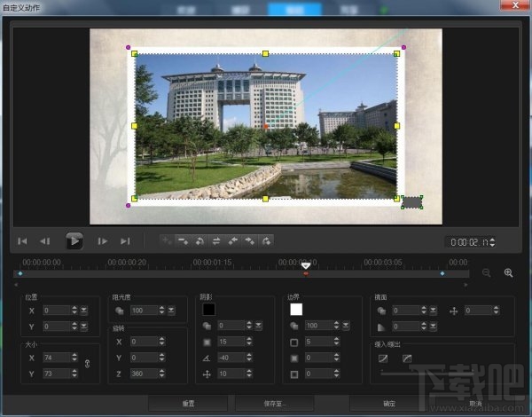Select the ease-in icon under 缓入/缓出
Screen dimensions: 532x417
pos(384,358)
